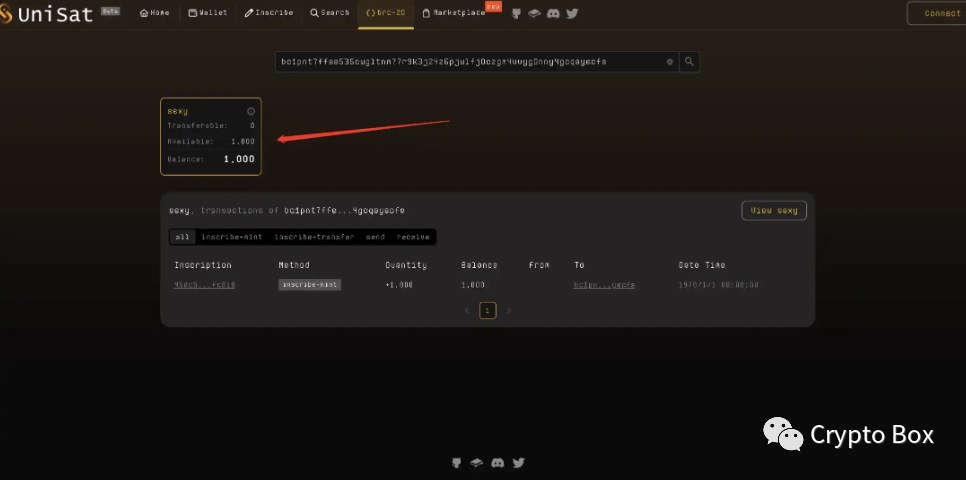This screenshot has width=966, height=480.
Task: Click the info icon on sexy card
Action: [x=251, y=112]
